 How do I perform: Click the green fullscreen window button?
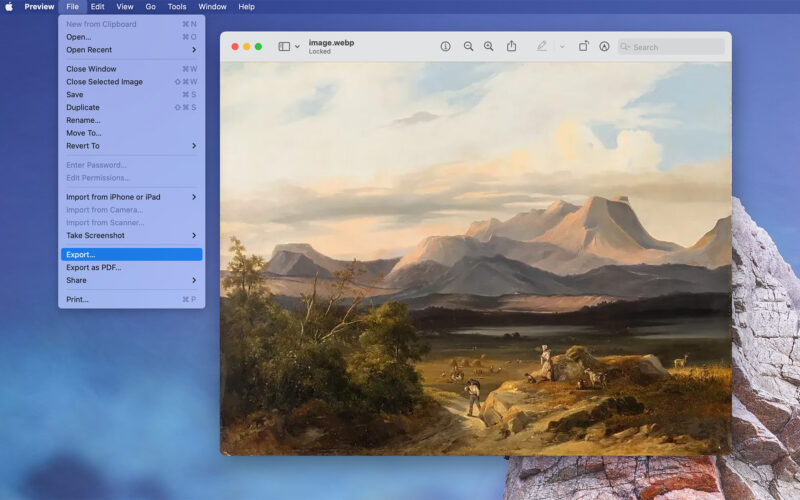258,46
